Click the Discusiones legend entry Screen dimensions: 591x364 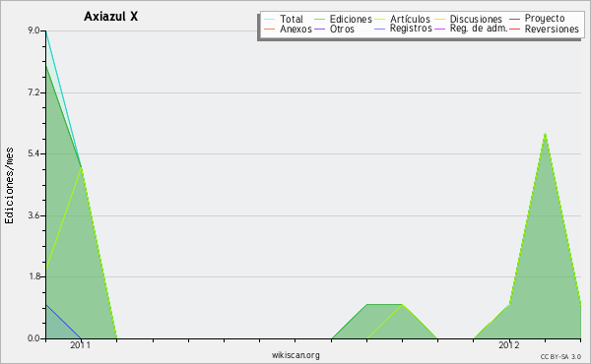(x=476, y=19)
